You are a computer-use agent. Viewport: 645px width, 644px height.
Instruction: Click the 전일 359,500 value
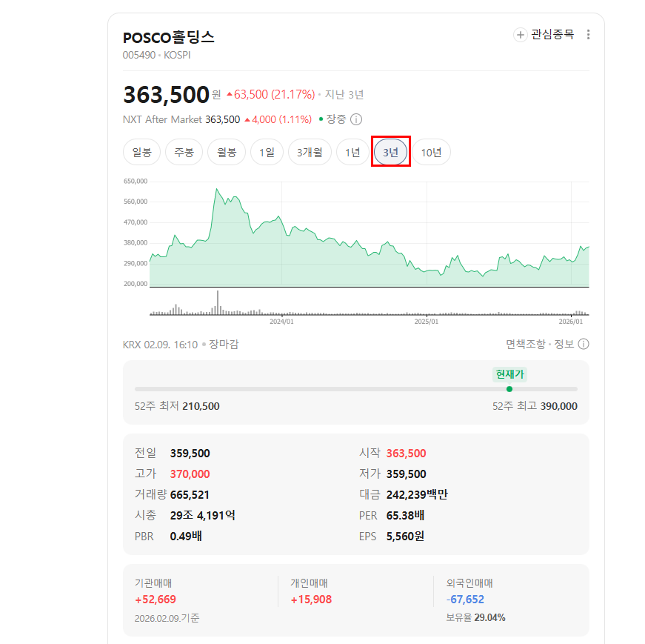tap(190, 454)
